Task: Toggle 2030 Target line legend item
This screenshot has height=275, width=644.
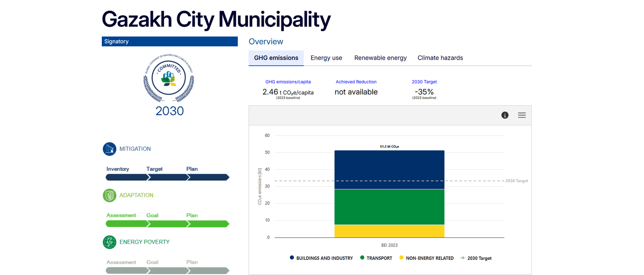Action: point(476,258)
